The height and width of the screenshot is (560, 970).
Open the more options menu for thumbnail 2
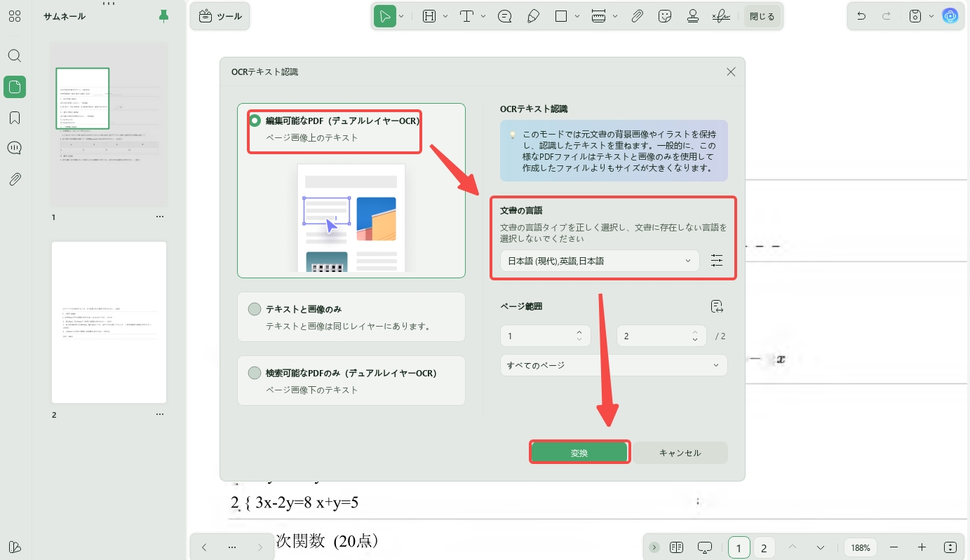[160, 415]
